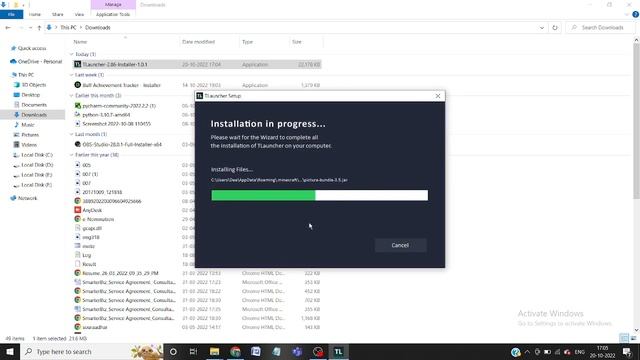Open File Explorer taskbar icon
640x360 pixels.
[x=215, y=351]
